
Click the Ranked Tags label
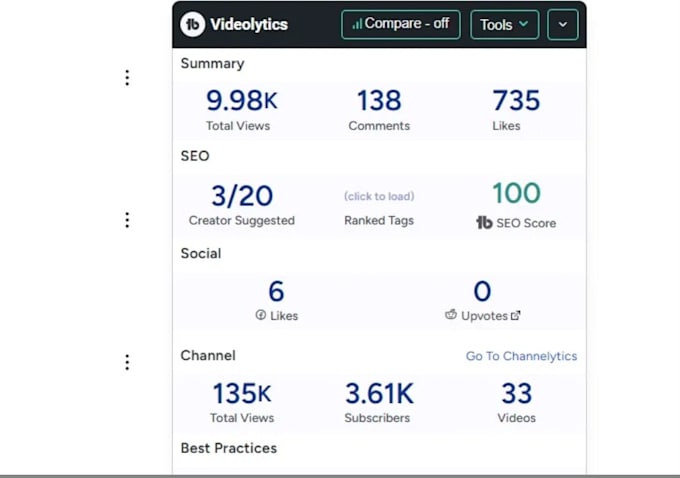(379, 220)
